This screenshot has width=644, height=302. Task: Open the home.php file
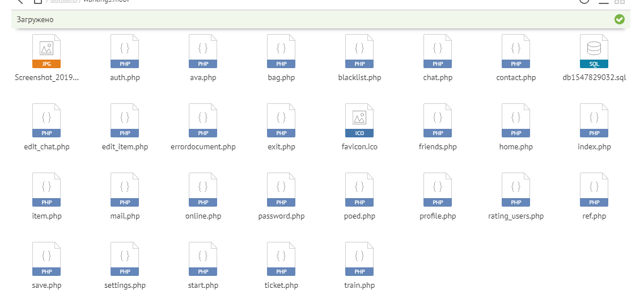(516, 121)
